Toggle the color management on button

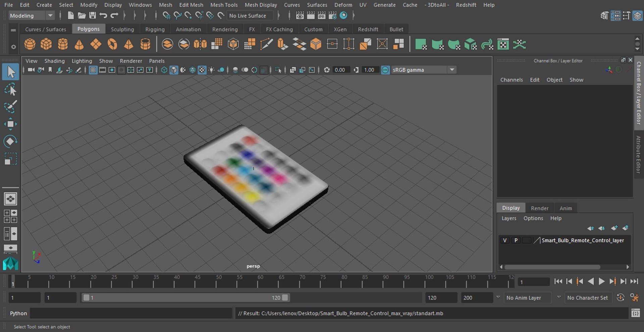click(x=385, y=70)
